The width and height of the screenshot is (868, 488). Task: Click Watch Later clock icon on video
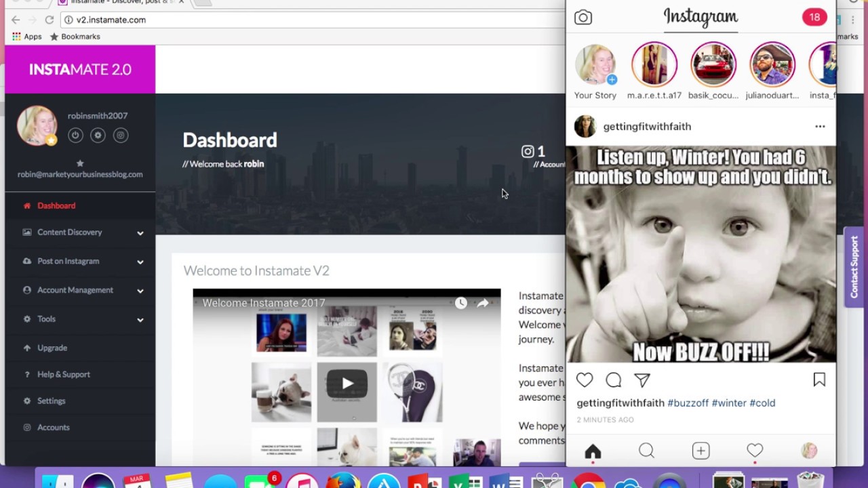[x=460, y=303]
